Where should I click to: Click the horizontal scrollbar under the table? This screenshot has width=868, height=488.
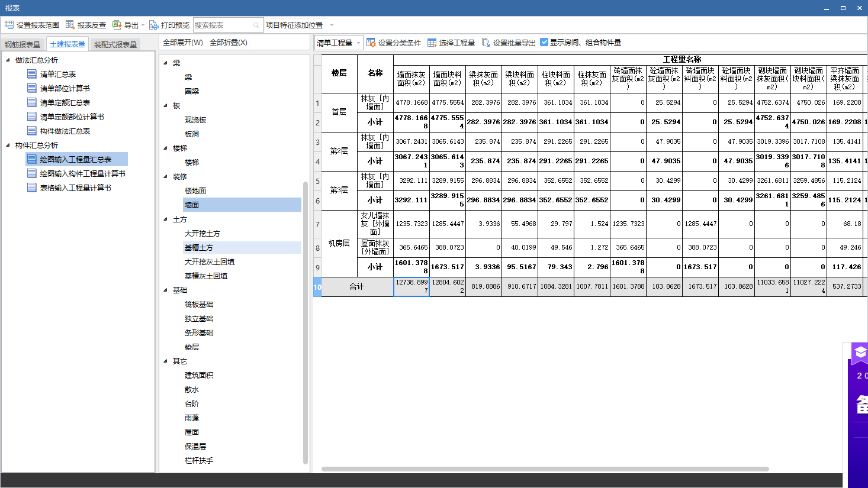(545, 469)
